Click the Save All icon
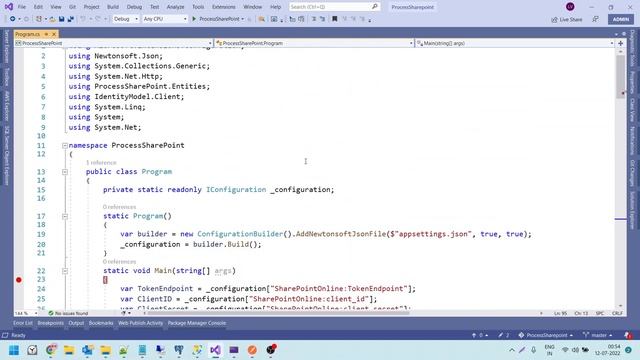640x360 pixels. 71,19
